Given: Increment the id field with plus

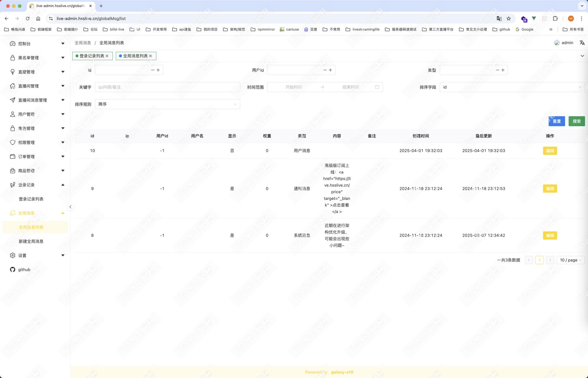Looking at the screenshot, I should tap(158, 70).
